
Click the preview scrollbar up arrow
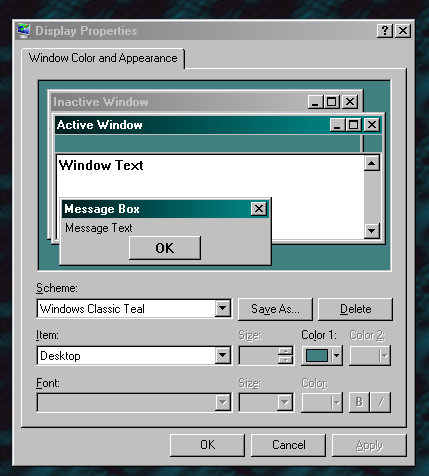[x=372, y=163]
